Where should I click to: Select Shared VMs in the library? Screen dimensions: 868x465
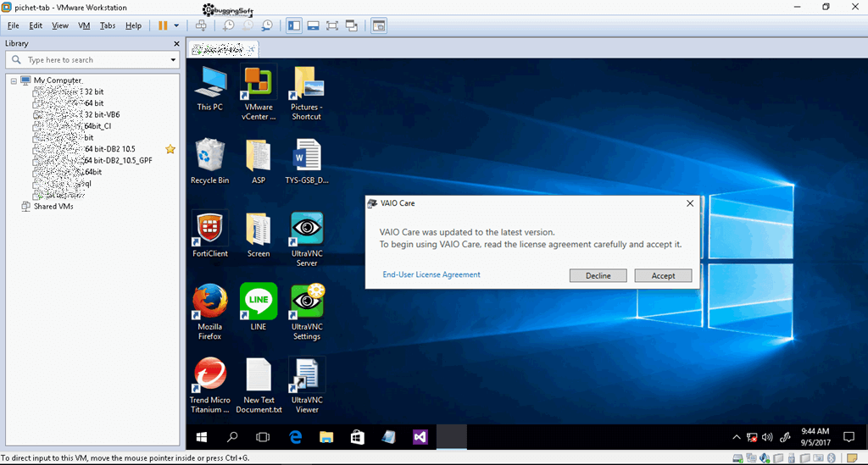(53, 206)
